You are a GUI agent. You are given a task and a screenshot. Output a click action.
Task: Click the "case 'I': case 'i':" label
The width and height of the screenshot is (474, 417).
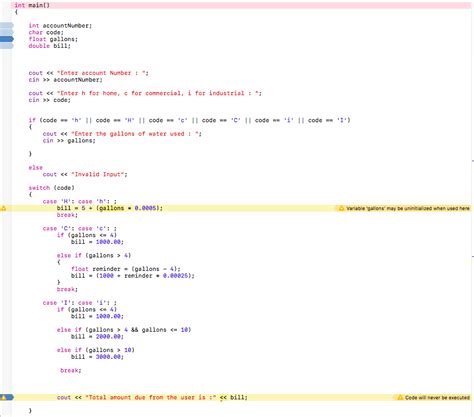tap(79, 303)
